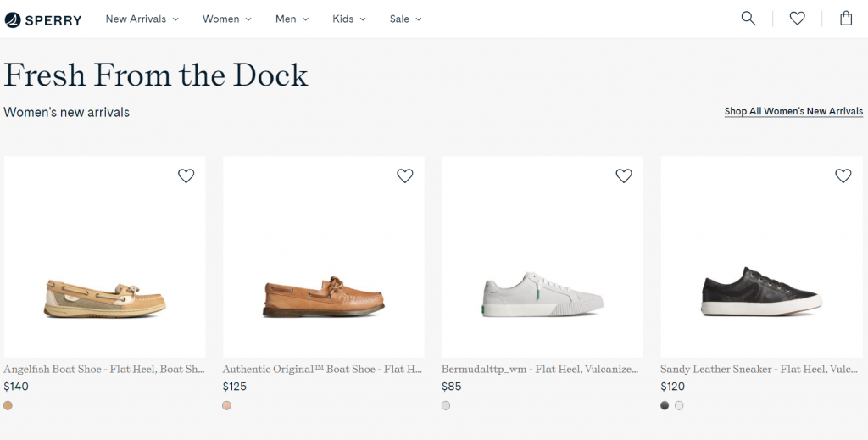Open the shopping bag icon
The height and width of the screenshot is (440, 868).
coord(846,19)
